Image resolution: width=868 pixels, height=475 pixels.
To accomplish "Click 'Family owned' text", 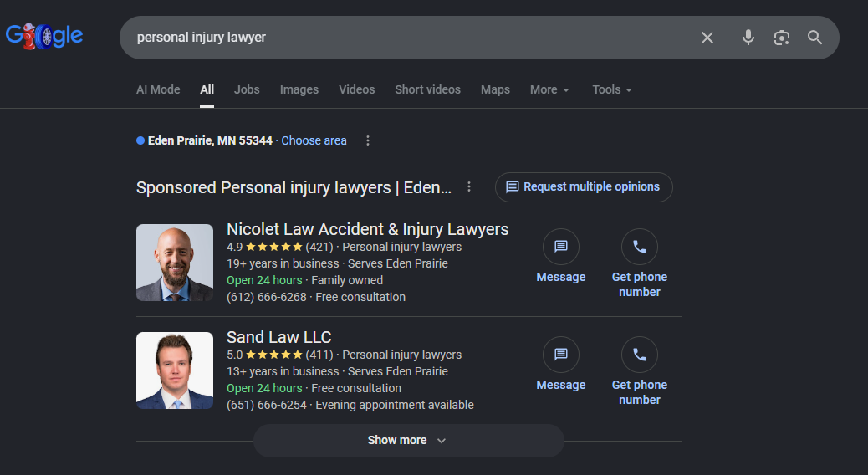I will click(347, 280).
